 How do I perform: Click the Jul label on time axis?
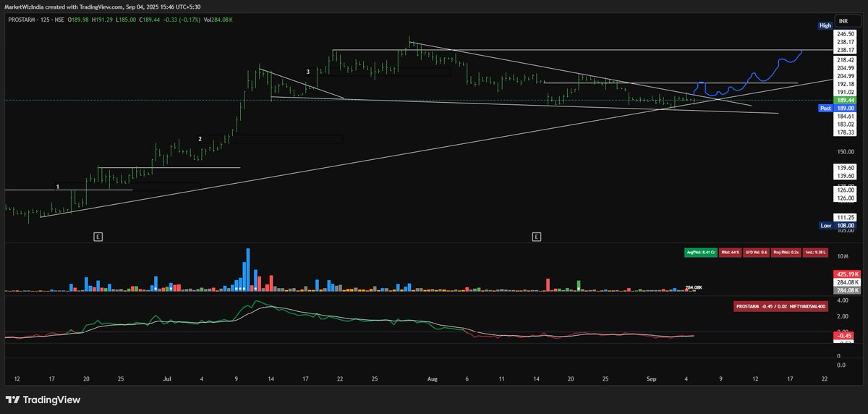pos(168,379)
